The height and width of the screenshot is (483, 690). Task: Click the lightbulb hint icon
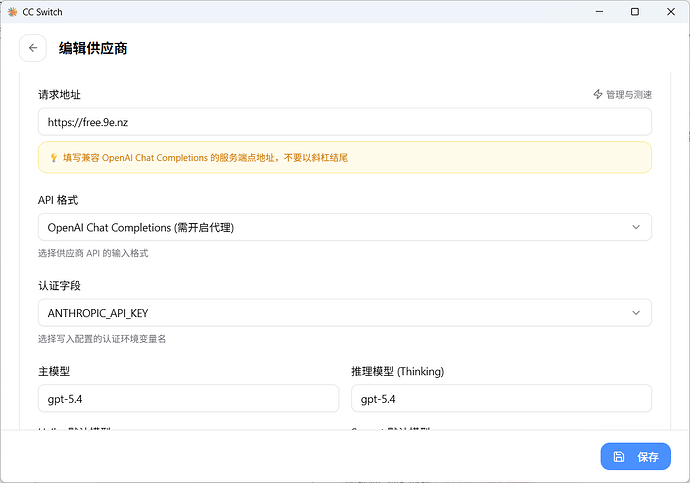54,157
